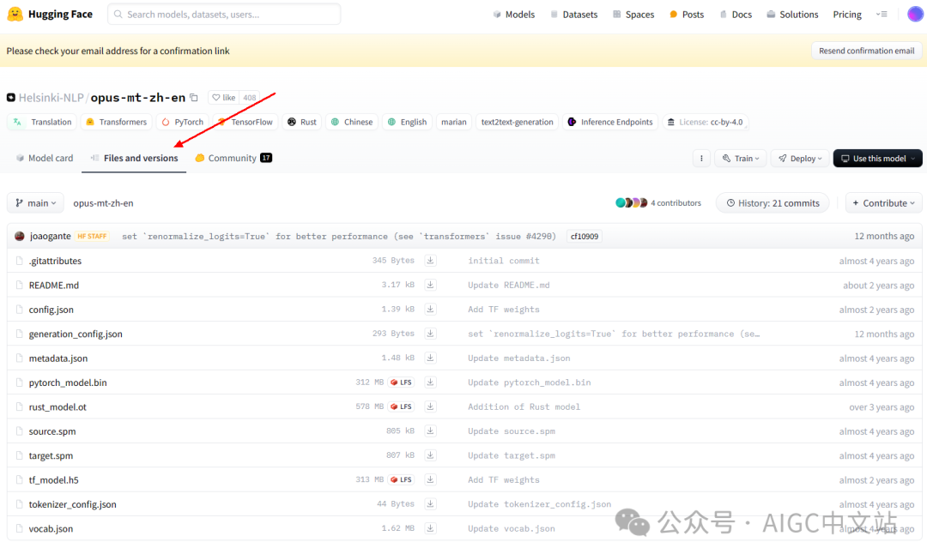This screenshot has width=927, height=560.
Task: Focus the search models input field
Action: click(x=224, y=15)
